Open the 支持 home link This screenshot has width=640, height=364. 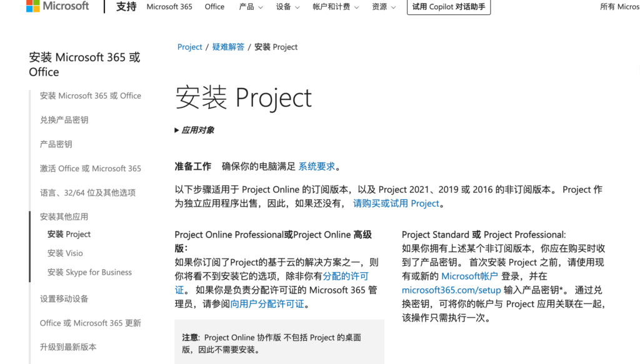pyautogui.click(x=126, y=7)
